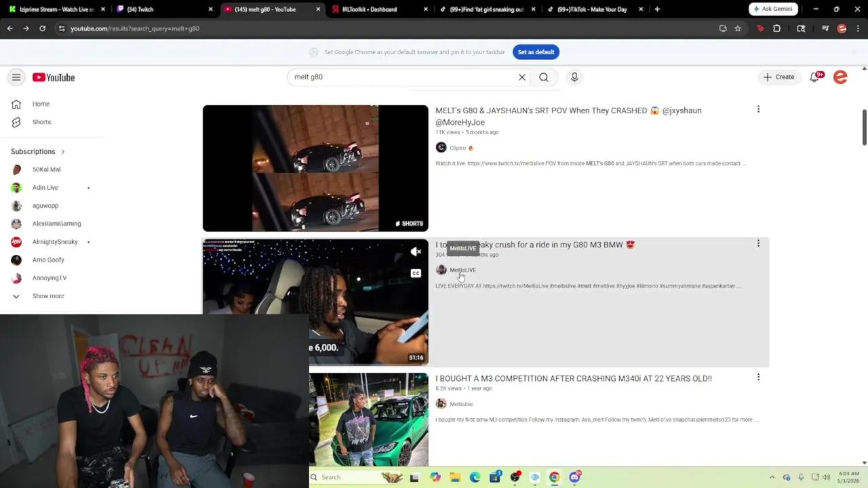Open options menu for the CRASHED video
This screenshot has width=868, height=488.
pyautogui.click(x=758, y=109)
